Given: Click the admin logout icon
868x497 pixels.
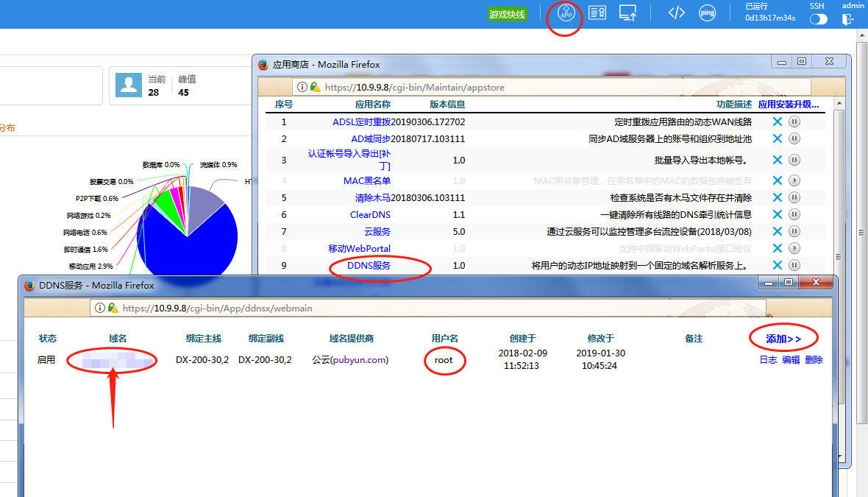Looking at the screenshot, I should pos(848,19).
